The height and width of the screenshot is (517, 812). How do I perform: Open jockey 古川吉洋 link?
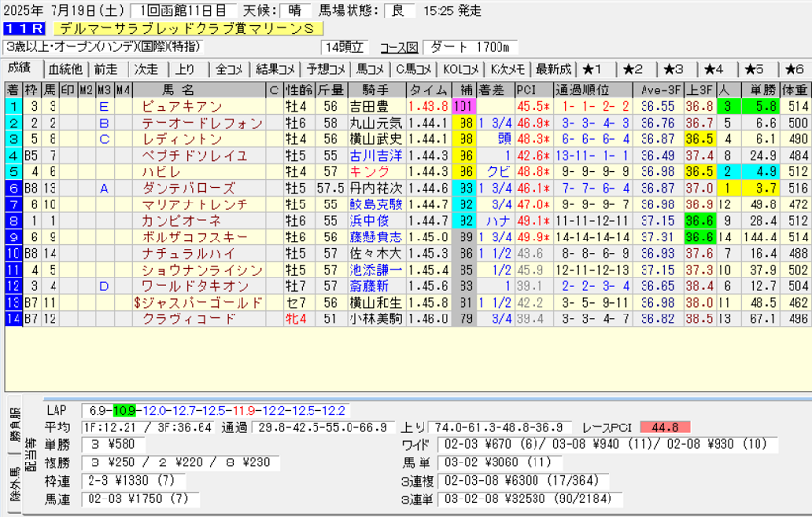(x=375, y=155)
